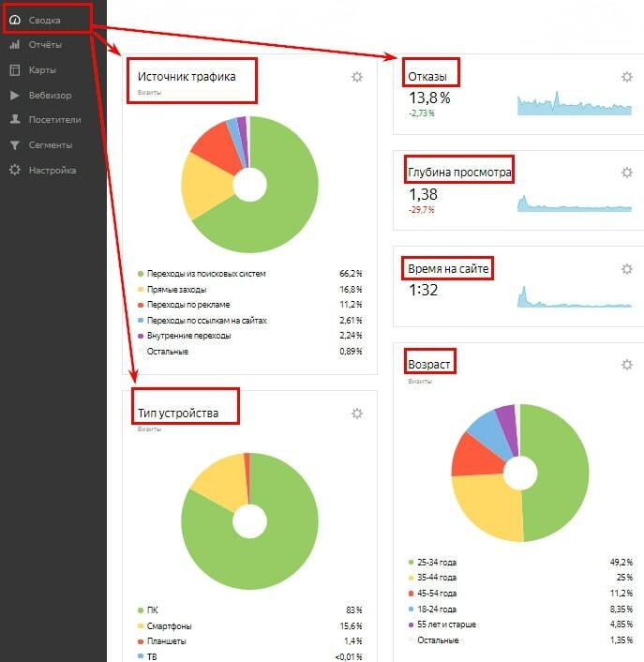The height and width of the screenshot is (662, 644).
Task: Click yellow dot of Смартфоны legend
Action: pos(141,626)
